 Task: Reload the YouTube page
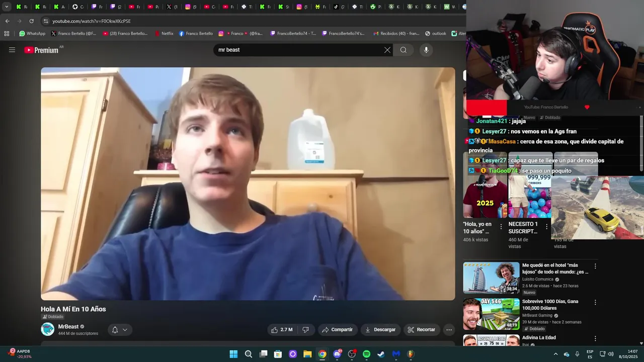31,21
